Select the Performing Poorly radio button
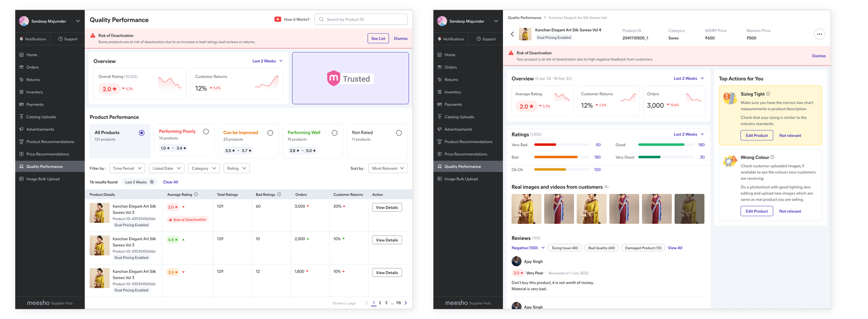This screenshot has height=319, width=868. pos(206,132)
